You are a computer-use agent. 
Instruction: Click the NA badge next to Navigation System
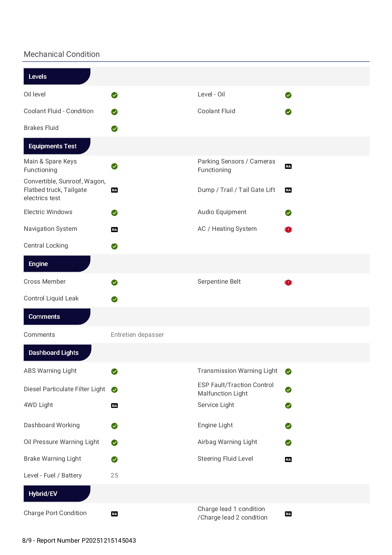click(114, 230)
